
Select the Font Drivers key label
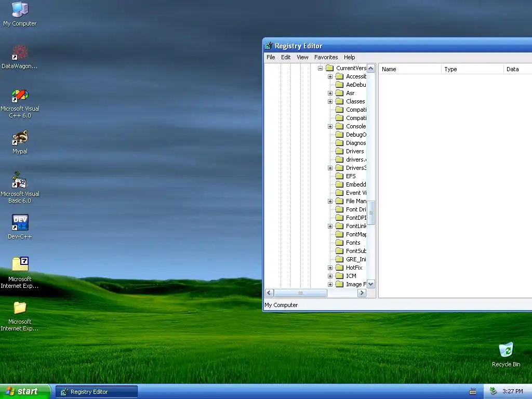(356, 209)
